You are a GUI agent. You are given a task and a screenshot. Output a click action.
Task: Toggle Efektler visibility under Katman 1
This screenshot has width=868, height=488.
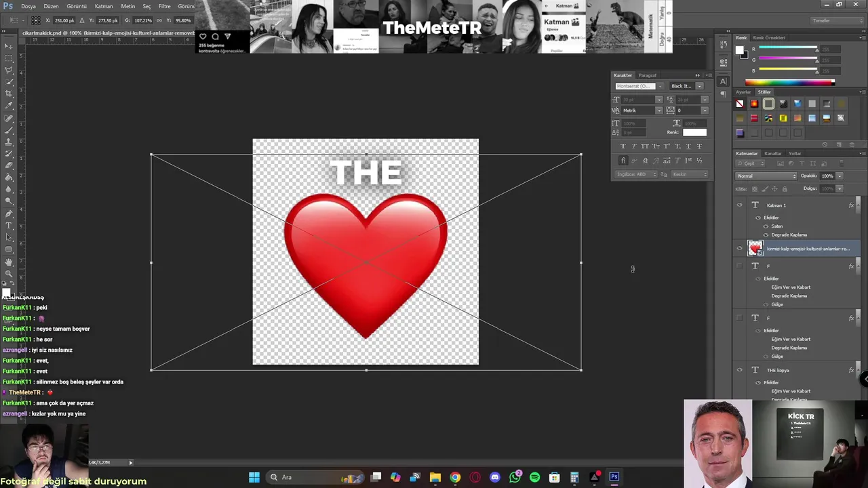(758, 218)
